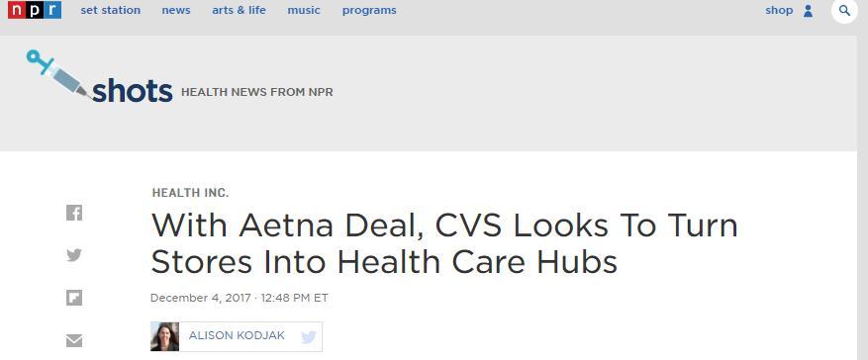Click the NPR logo
This screenshot has height=360, width=868.
click(x=35, y=10)
